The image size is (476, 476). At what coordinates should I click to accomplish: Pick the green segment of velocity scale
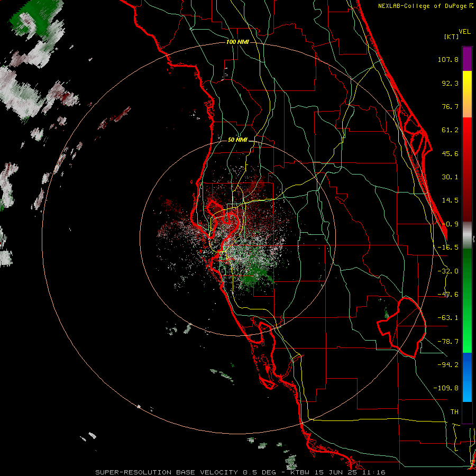click(467, 300)
